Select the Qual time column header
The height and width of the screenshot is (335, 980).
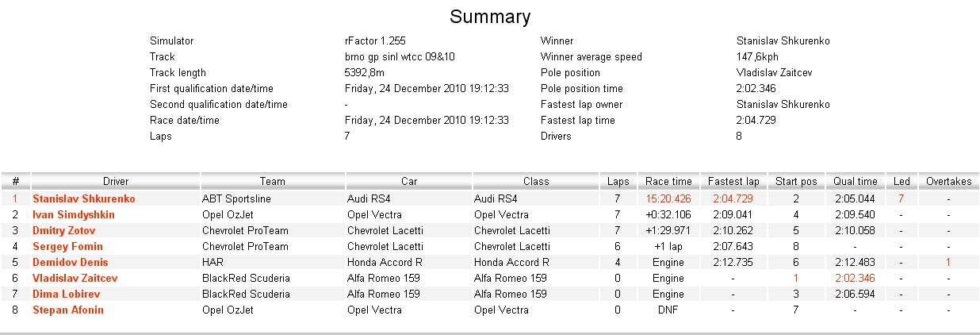pos(856,182)
